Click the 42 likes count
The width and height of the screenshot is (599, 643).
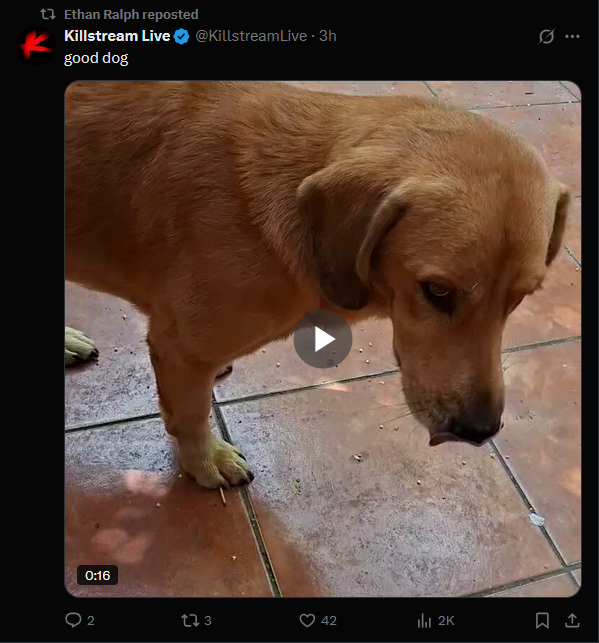click(x=329, y=620)
